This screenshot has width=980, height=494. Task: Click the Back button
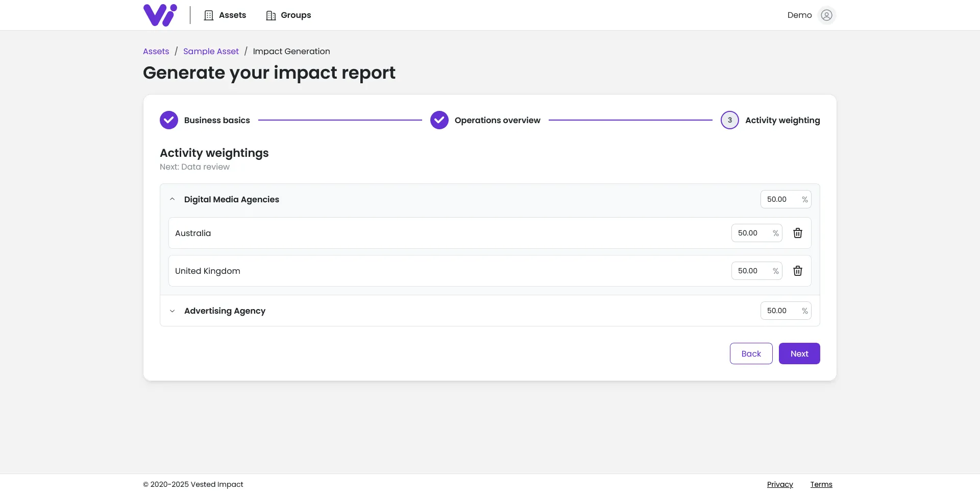tap(751, 353)
